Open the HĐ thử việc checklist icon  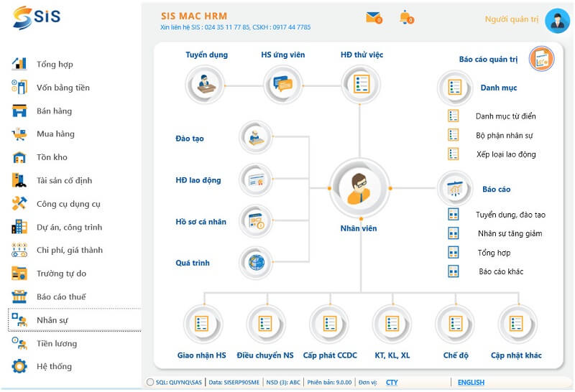click(361, 85)
